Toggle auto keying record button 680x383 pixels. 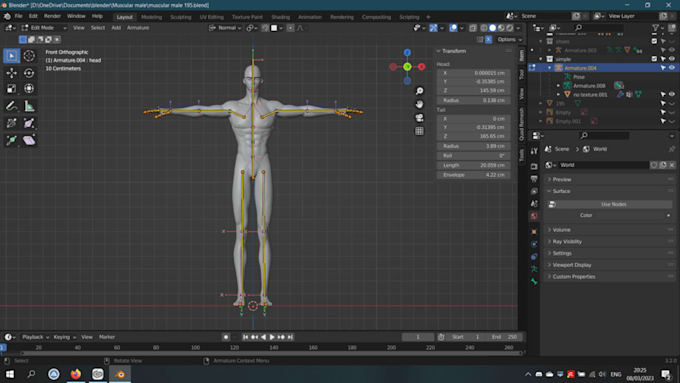[226, 337]
